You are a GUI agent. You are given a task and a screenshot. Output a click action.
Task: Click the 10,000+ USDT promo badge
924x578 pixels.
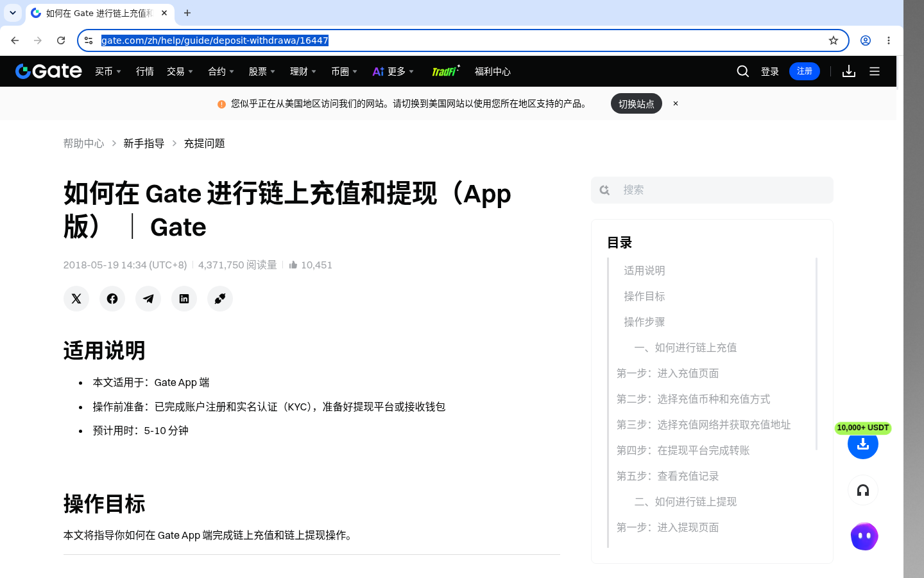tap(863, 428)
